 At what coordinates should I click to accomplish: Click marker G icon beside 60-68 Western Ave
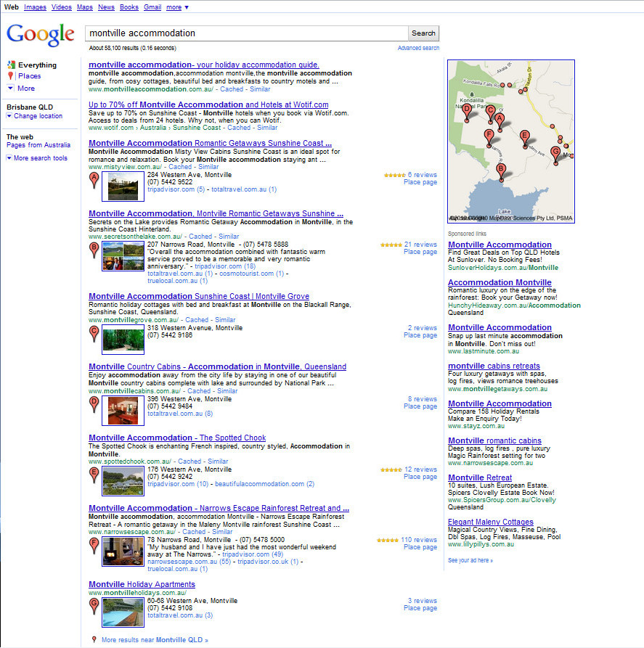(94, 606)
